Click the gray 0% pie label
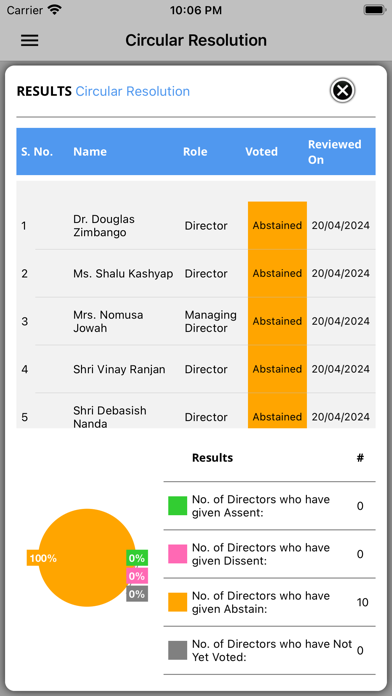 (137, 594)
